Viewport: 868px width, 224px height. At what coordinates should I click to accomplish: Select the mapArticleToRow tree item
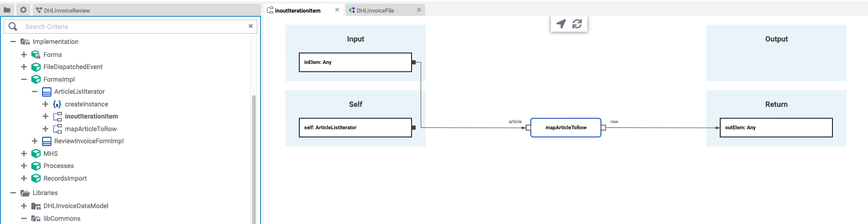pos(91,129)
